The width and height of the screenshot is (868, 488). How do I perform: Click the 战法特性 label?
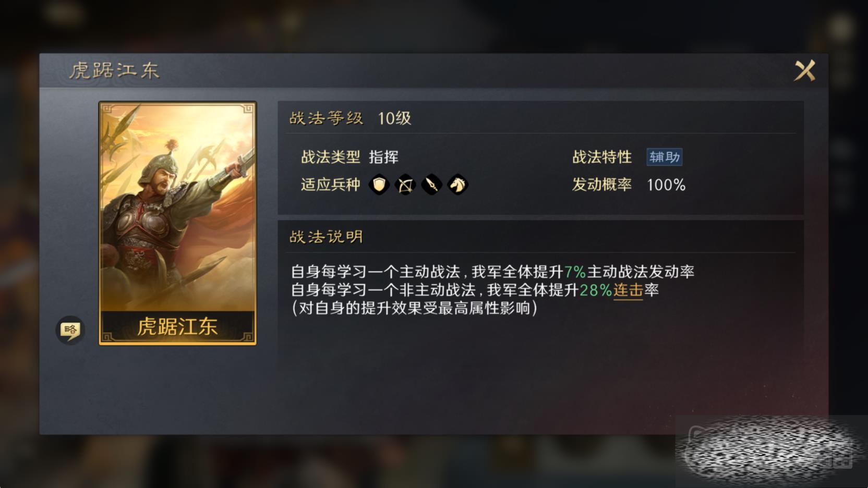[602, 157]
